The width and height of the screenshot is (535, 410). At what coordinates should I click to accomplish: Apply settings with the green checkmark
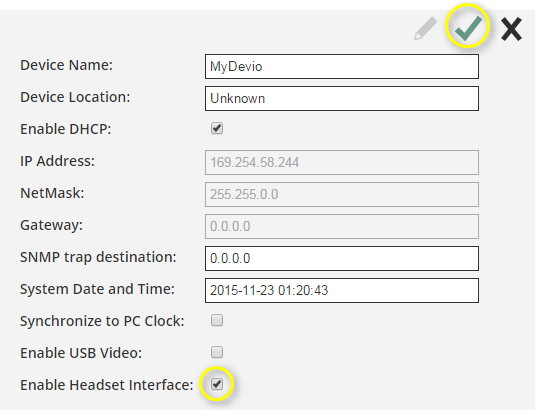[468, 28]
